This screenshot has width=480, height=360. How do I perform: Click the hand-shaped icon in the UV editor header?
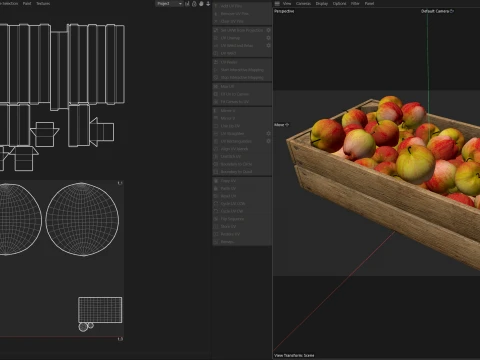tap(201, 4)
